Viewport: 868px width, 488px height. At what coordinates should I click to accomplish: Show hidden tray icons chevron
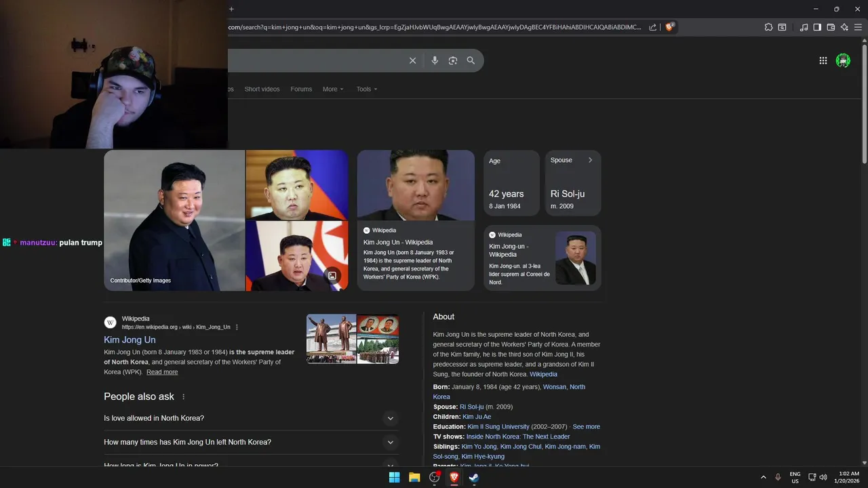point(764,477)
